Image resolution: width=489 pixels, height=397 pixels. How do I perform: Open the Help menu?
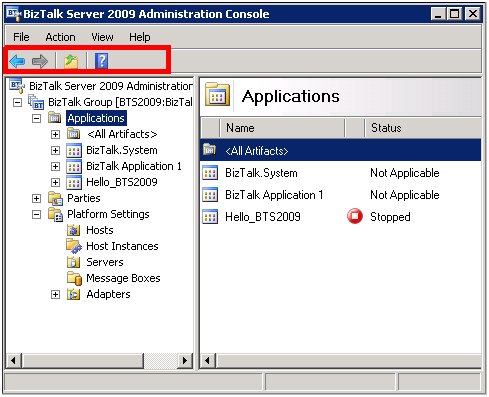(140, 37)
